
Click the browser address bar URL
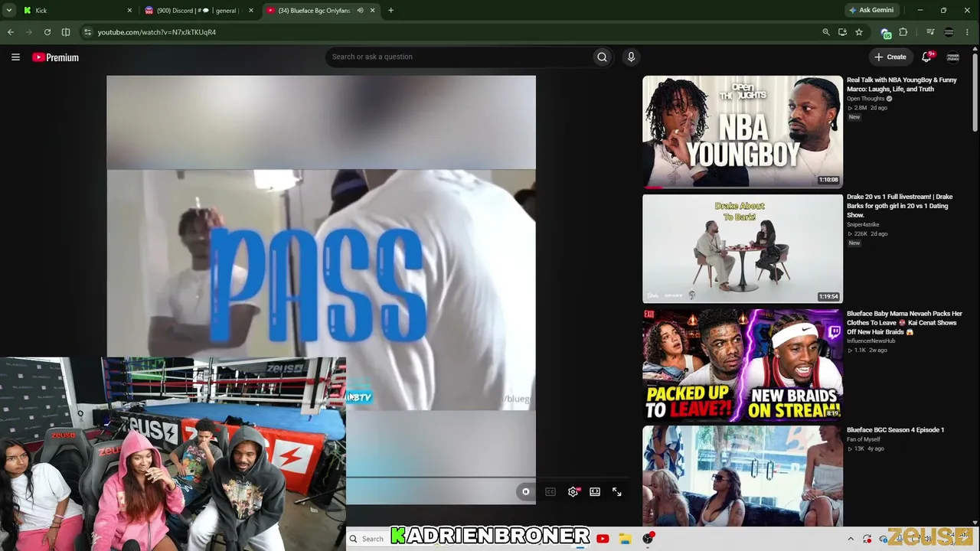(x=157, y=32)
